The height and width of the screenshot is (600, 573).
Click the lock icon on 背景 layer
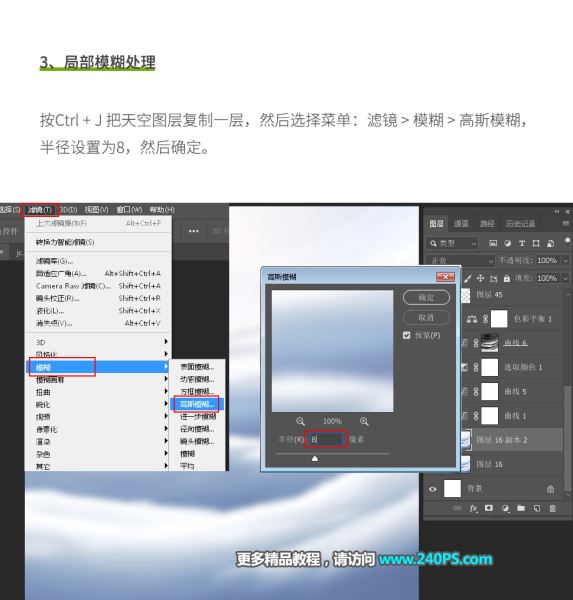550,489
